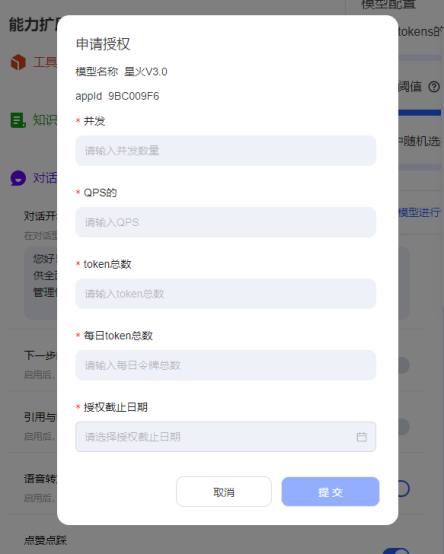The width and height of the screenshot is (444, 554).
Task: Click the orange cube tools icon
Action: (x=18, y=62)
